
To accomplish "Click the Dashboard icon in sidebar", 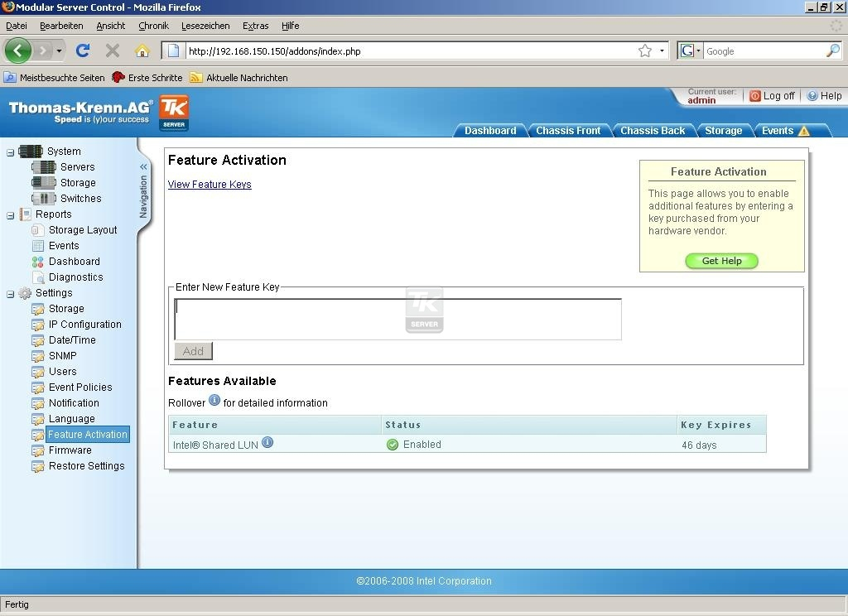I will [38, 262].
